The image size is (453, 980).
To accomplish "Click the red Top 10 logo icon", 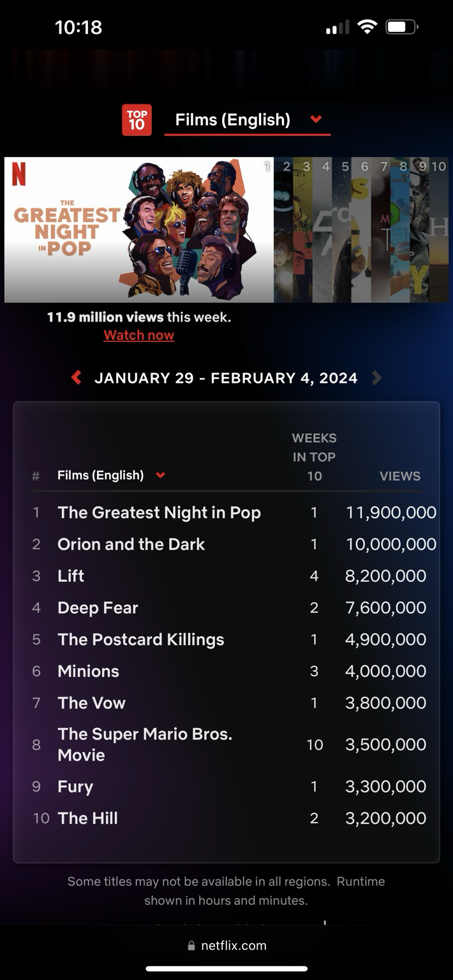I will click(137, 120).
